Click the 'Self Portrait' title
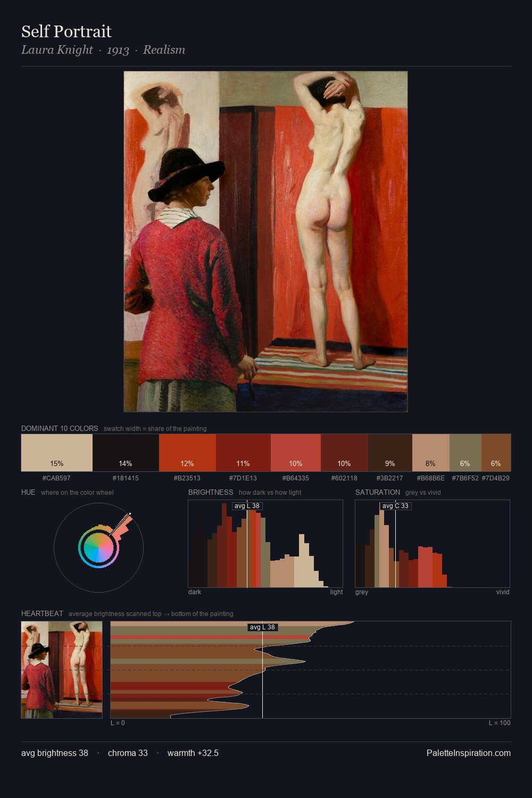 point(66,31)
